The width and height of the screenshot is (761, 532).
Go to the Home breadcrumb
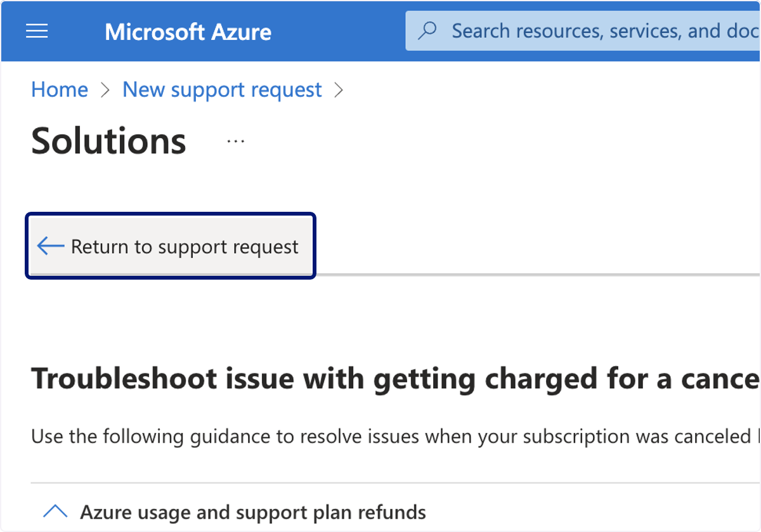(60, 89)
